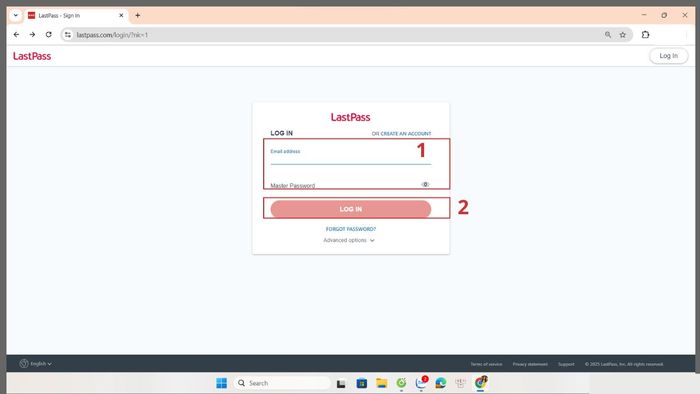This screenshot has width=700, height=394.
Task: Open Task View from the taskbar
Action: click(341, 383)
